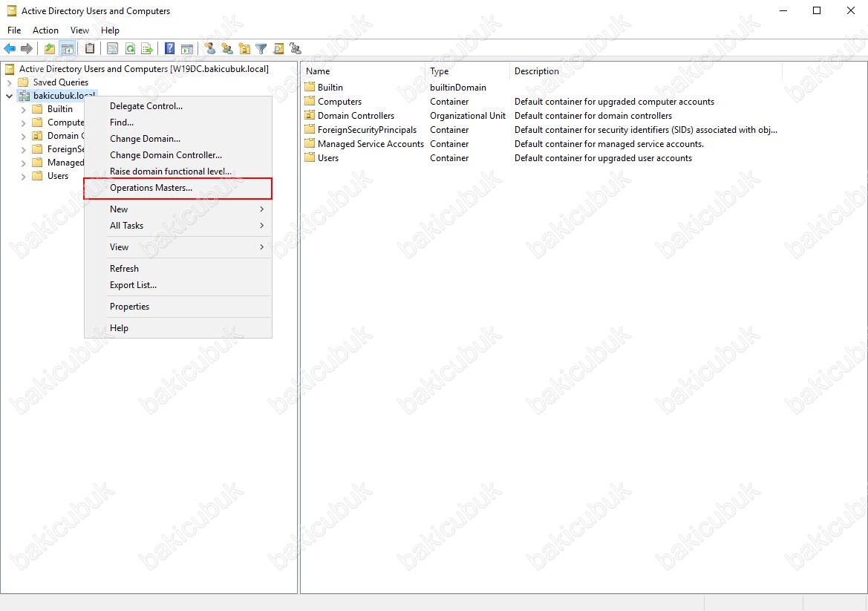Open Properties from the context menu
This screenshot has height=611, width=868.
click(x=177, y=307)
